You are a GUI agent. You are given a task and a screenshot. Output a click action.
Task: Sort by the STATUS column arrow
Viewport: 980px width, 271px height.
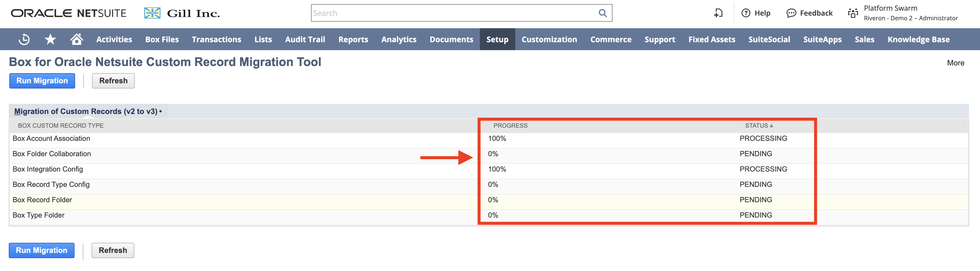(x=771, y=125)
